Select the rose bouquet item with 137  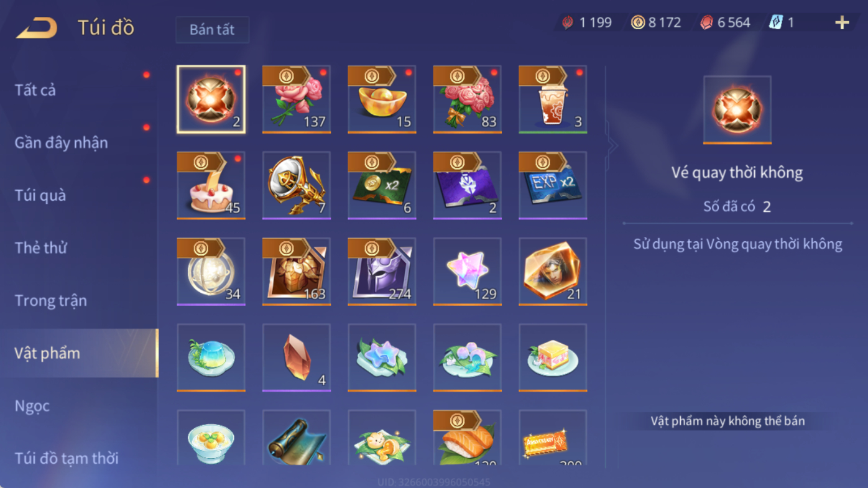pyautogui.click(x=297, y=99)
